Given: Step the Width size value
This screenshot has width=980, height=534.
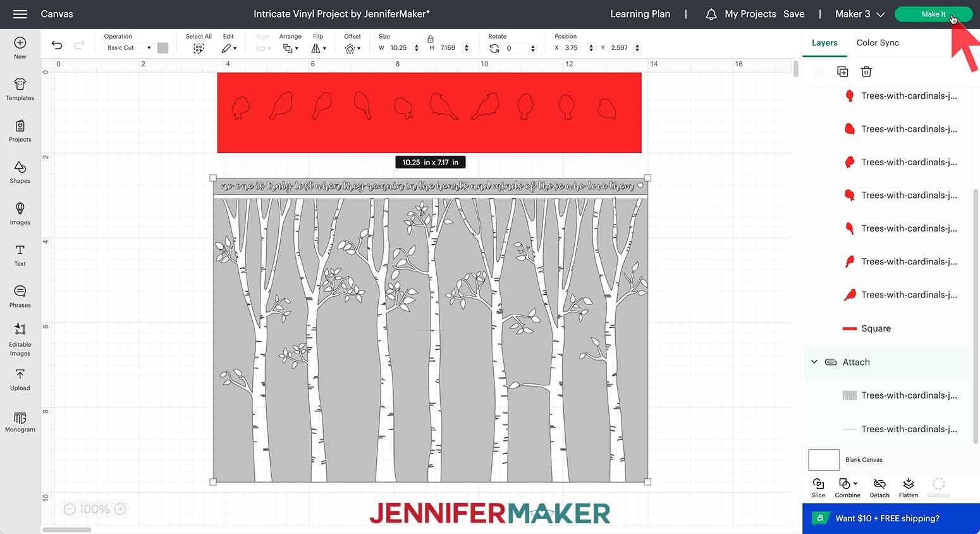Looking at the screenshot, I should tap(416, 48).
